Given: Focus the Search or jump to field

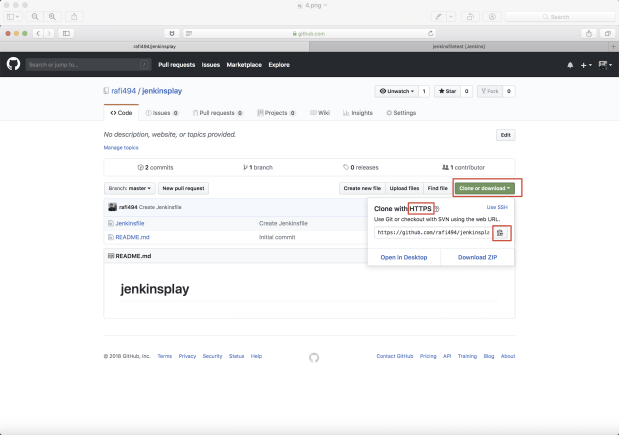Looking at the screenshot, I should coord(88,65).
